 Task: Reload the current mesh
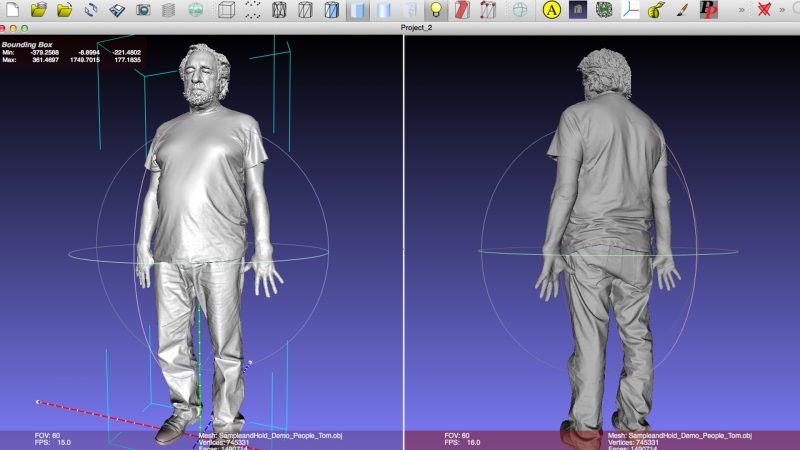(x=92, y=10)
